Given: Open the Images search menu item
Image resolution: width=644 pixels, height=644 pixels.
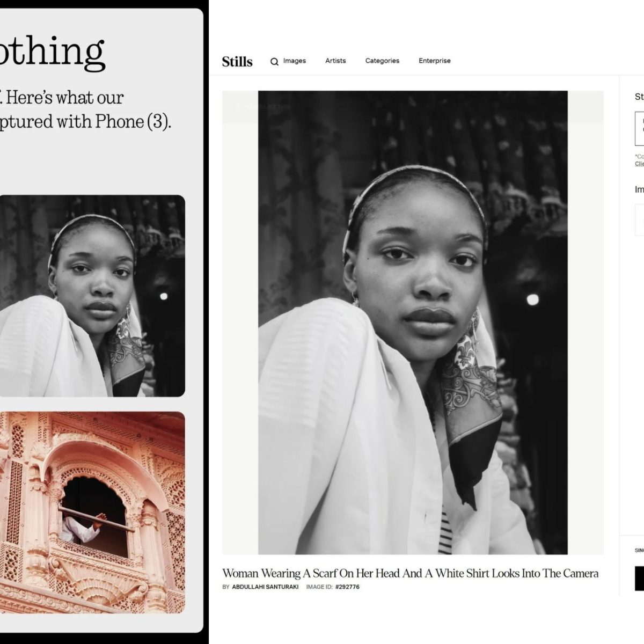Looking at the screenshot, I should (295, 61).
